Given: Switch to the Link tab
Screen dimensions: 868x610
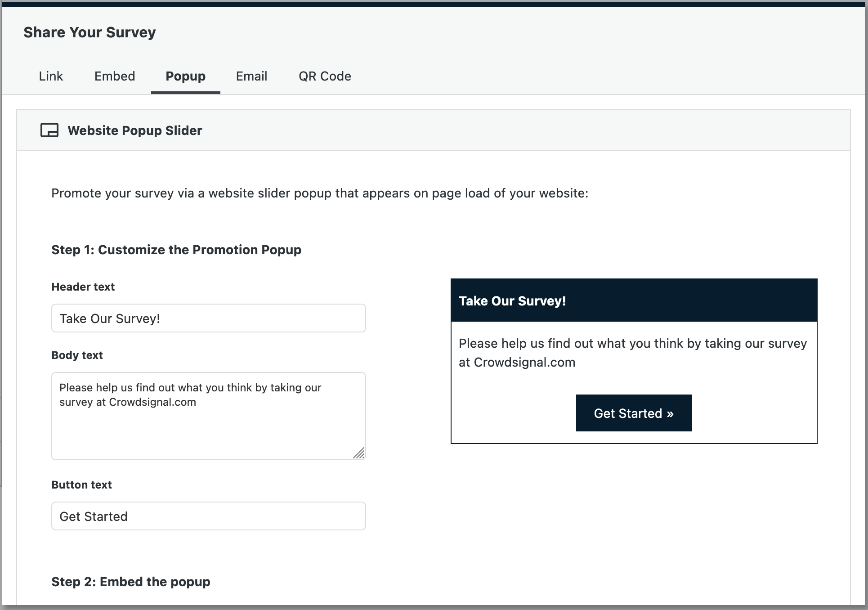Looking at the screenshot, I should (x=51, y=76).
